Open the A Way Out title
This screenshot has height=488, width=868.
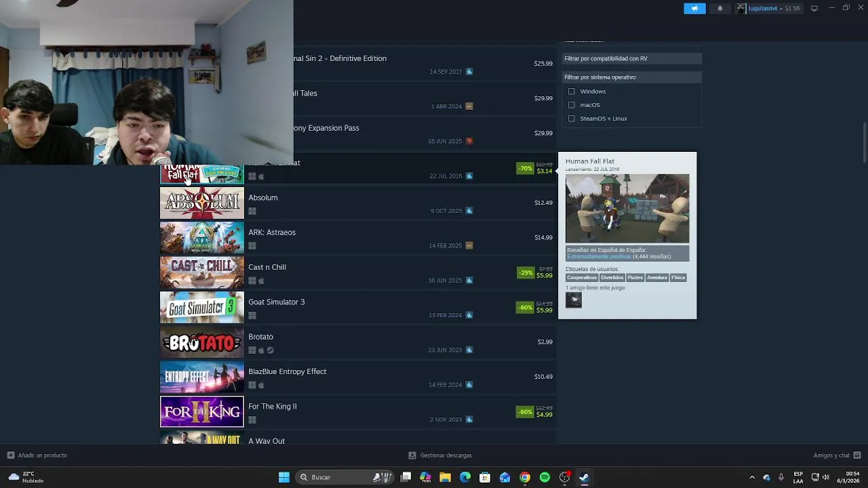click(267, 441)
